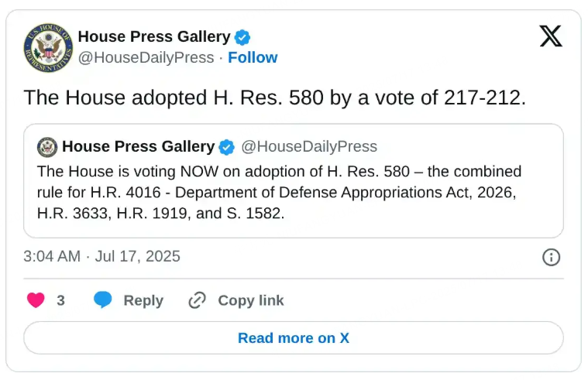
Task: Click the quoted tweet's verified badge
Action: pyautogui.click(x=226, y=147)
